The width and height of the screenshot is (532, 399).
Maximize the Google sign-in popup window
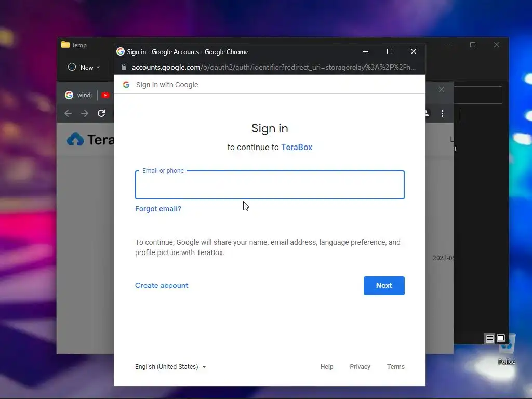pos(390,51)
